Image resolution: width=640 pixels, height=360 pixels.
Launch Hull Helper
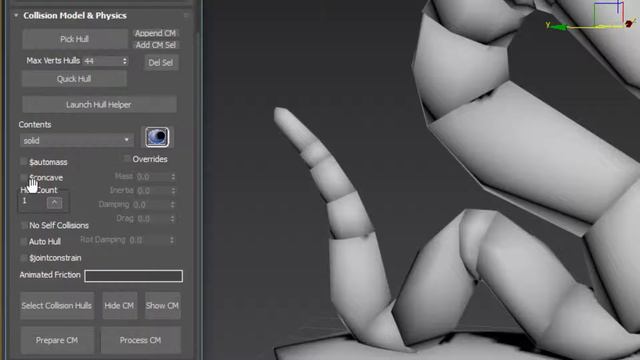pyautogui.click(x=99, y=104)
